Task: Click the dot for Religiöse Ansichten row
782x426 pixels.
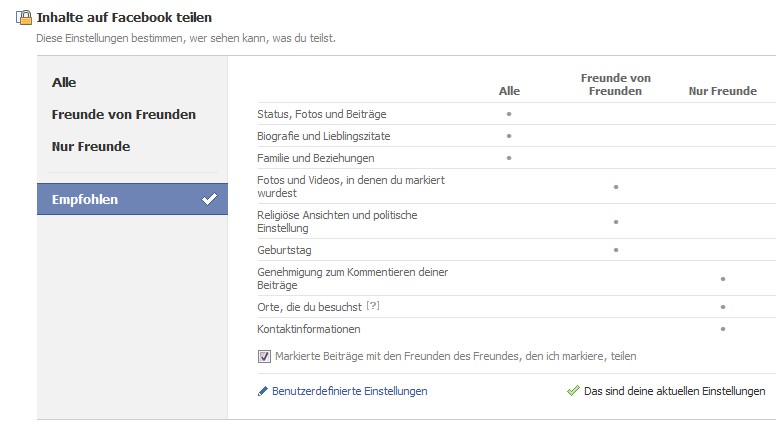Action: pyautogui.click(x=616, y=222)
